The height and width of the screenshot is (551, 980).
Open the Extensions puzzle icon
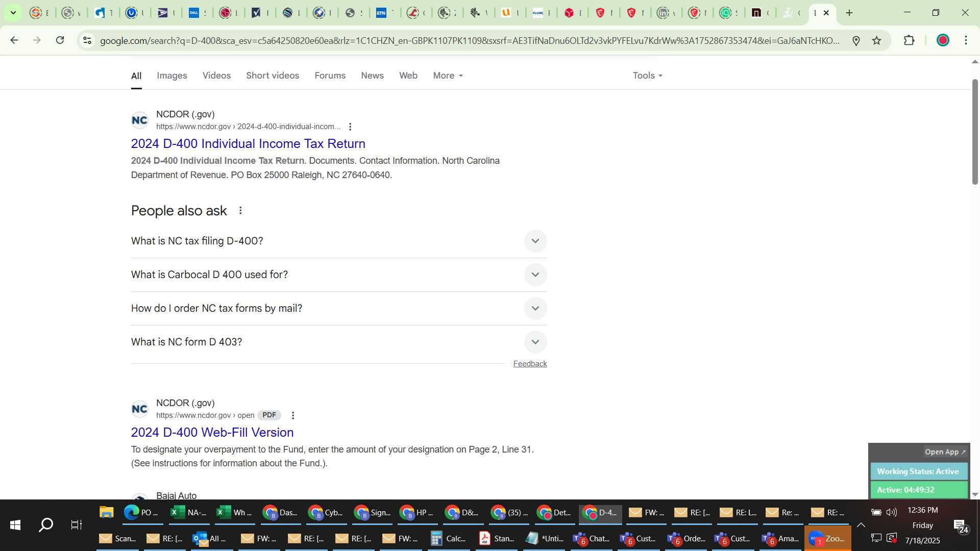[x=909, y=40]
